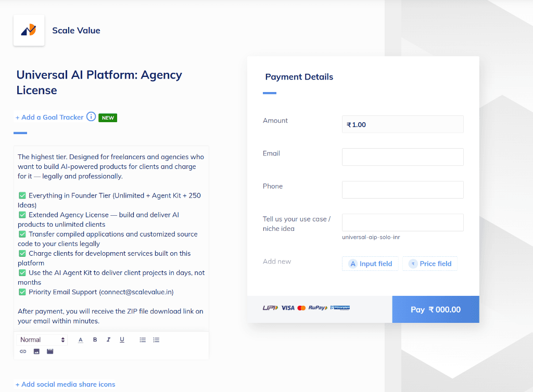Screen dimensions: 533x392
Task: Click the Payment Details heading
Action: coord(299,77)
